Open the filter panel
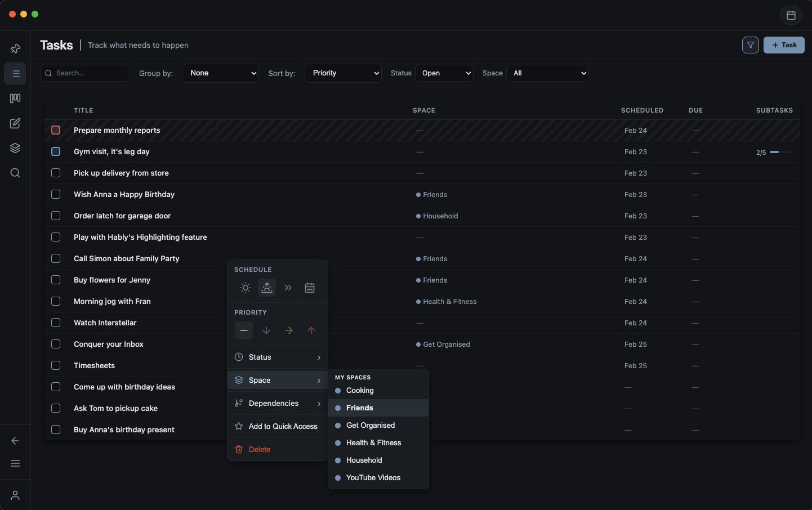 [x=750, y=44]
